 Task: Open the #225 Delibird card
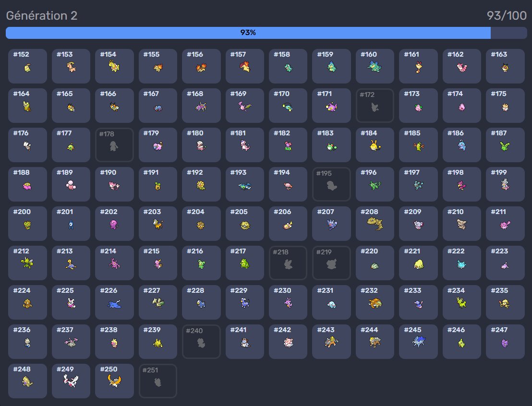(71, 302)
